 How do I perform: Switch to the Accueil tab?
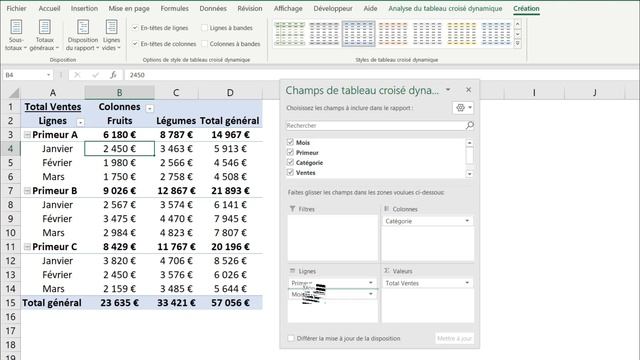[x=49, y=8]
